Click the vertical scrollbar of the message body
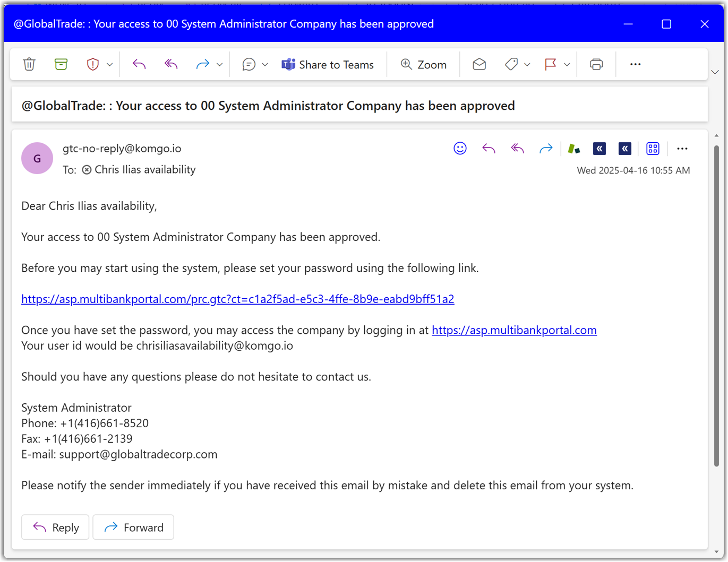The image size is (728, 562). click(x=716, y=305)
